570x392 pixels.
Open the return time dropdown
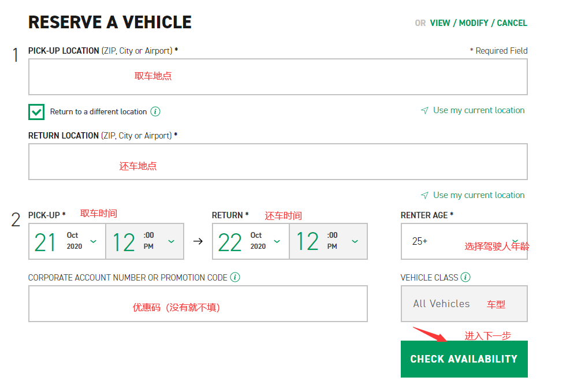(x=328, y=241)
